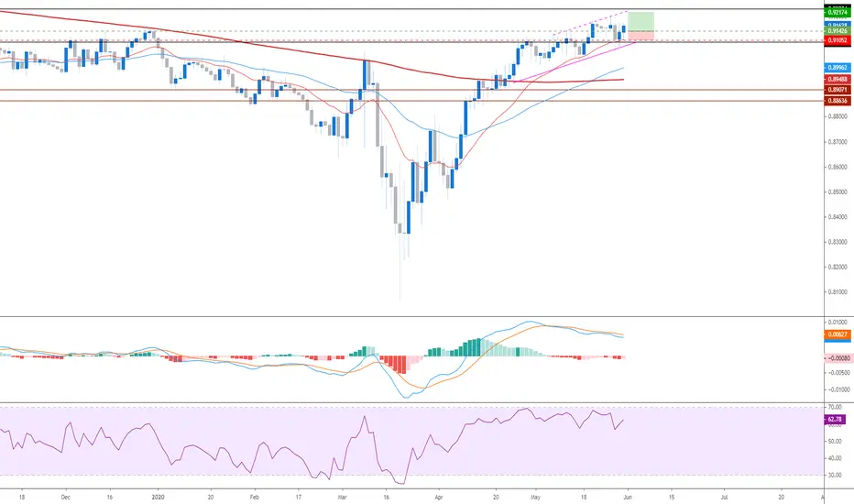Click the Jun date on the time axis
Viewport: 854px width, 504px height.
(628, 497)
